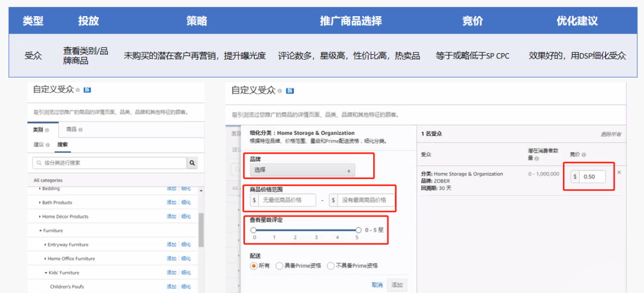Click info icon beside 商品 tab

[x=80, y=129]
